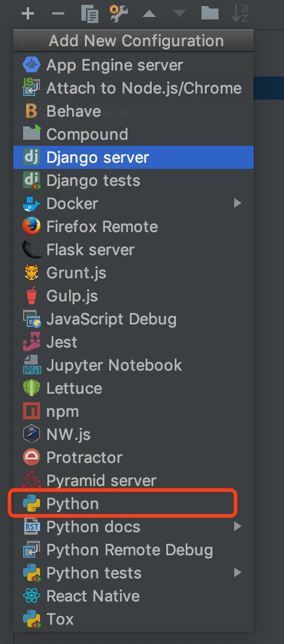Select the App Engine server text
The width and height of the screenshot is (284, 644).
click(115, 65)
